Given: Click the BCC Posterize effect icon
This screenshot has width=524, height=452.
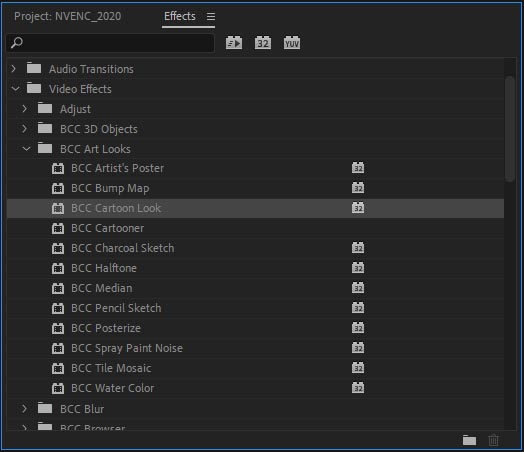Looking at the screenshot, I should 58,328.
